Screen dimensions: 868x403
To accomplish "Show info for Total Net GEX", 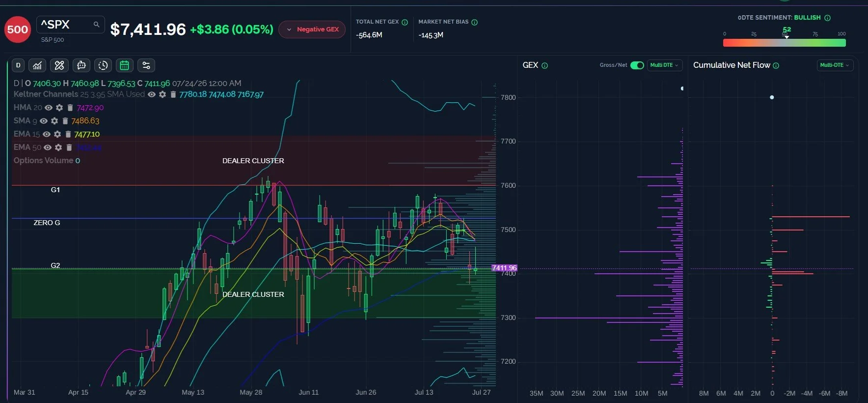I will [405, 22].
